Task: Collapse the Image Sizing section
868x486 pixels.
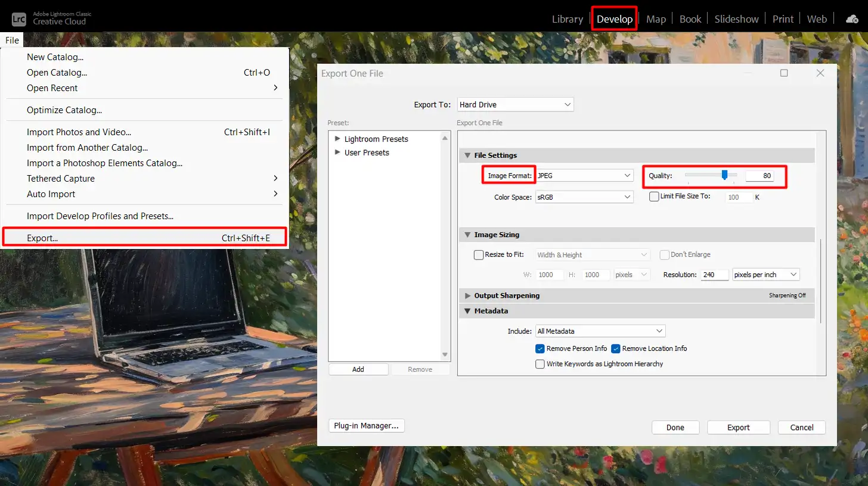Action: [x=467, y=235]
